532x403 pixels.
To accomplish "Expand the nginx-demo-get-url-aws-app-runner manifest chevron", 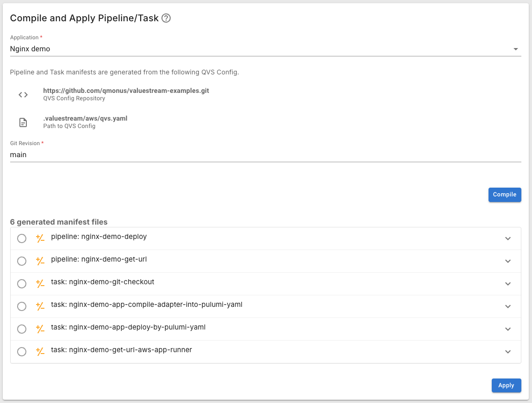I will [508, 352].
